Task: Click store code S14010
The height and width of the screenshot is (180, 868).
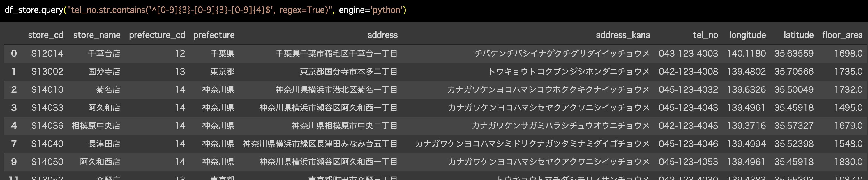Action: coord(47,89)
